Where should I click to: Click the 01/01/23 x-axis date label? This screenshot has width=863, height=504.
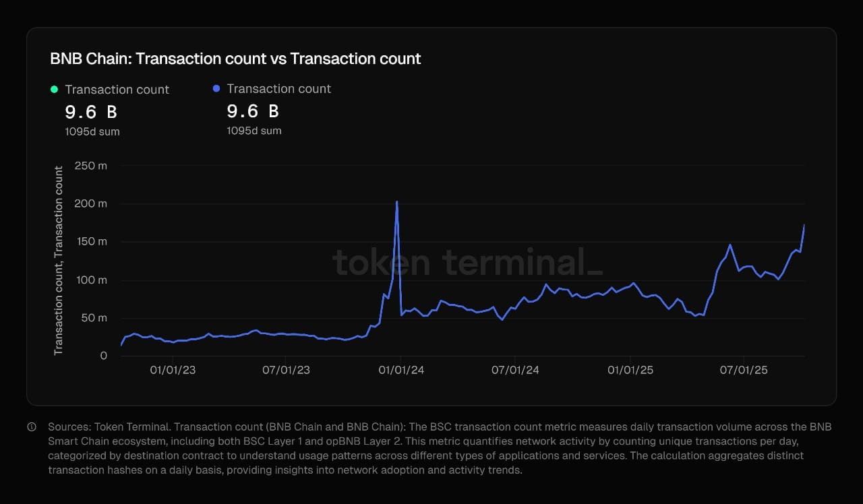[x=172, y=370]
